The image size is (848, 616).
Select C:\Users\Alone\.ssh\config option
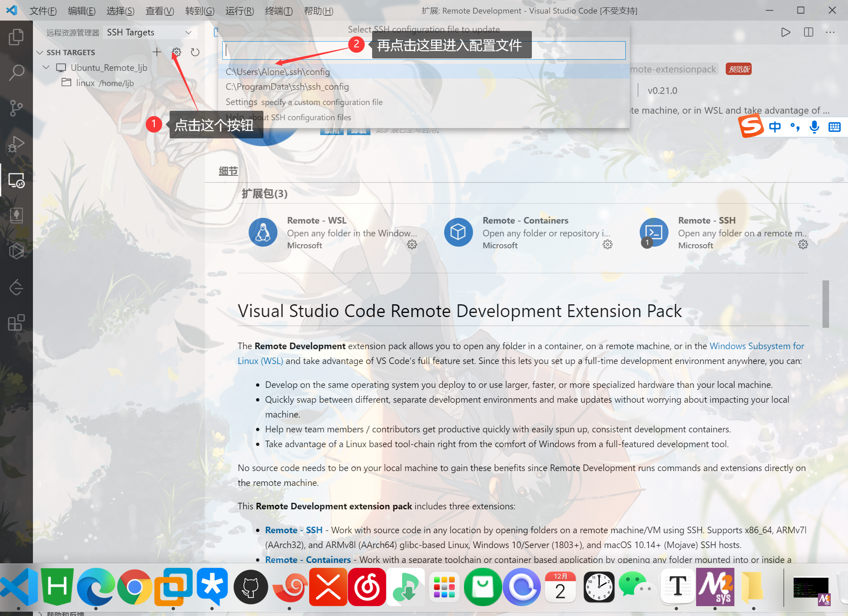pyautogui.click(x=278, y=72)
